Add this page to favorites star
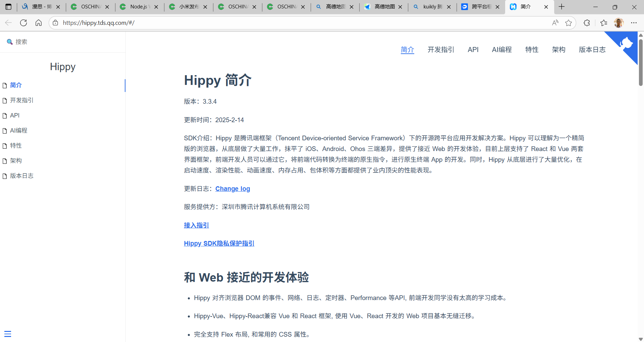Image resolution: width=644 pixels, height=342 pixels. tap(569, 23)
